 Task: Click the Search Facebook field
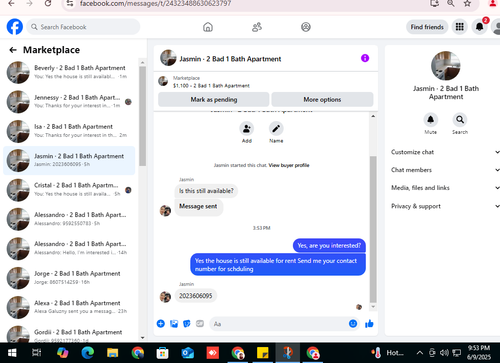83,27
